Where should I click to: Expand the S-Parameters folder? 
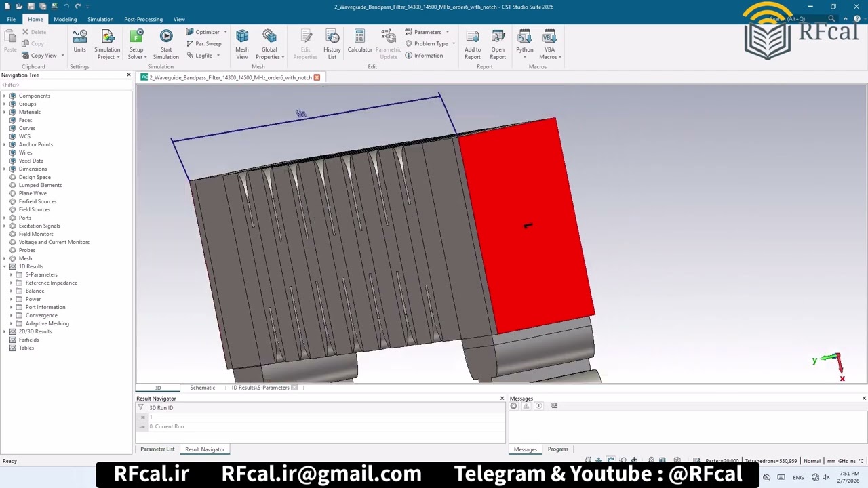12,274
